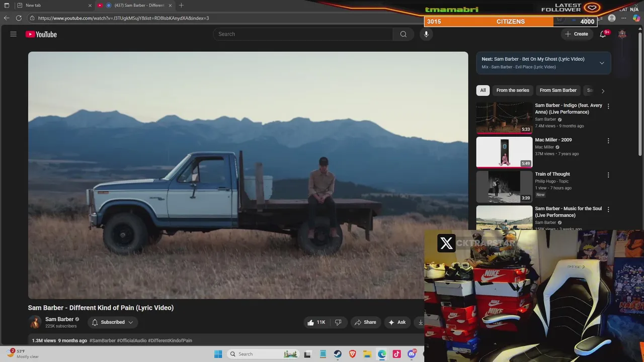This screenshot has height=362, width=644.
Task: Open Sam Barber Indigo video thumbnail
Action: click(504, 118)
